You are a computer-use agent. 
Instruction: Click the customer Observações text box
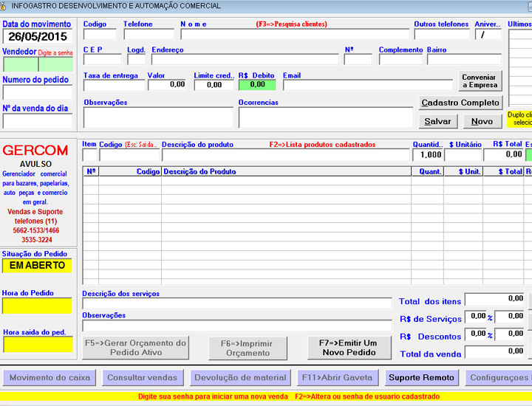[158, 117]
